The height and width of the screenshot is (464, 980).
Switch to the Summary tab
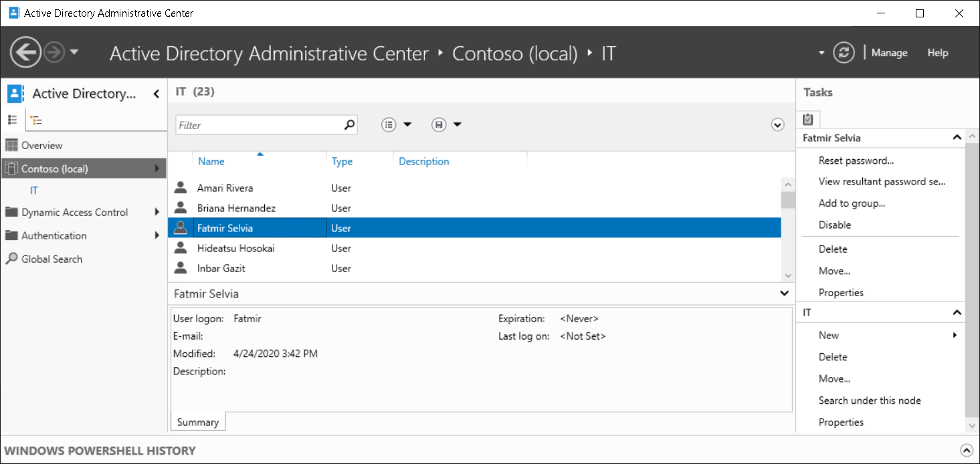[197, 421]
